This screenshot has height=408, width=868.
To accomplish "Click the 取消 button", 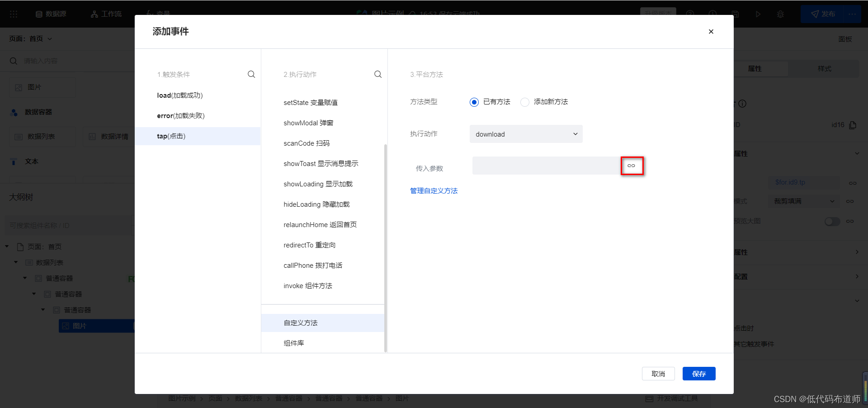I will coord(658,374).
